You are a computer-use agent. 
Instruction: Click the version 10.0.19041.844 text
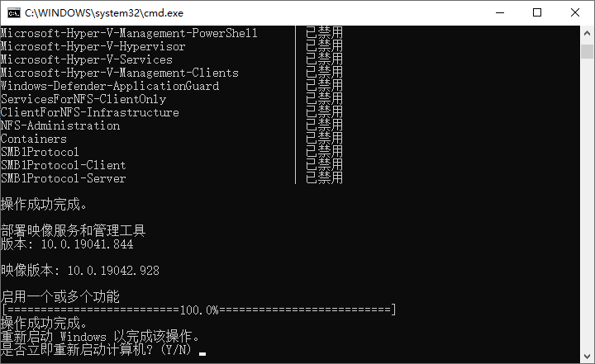pos(66,244)
